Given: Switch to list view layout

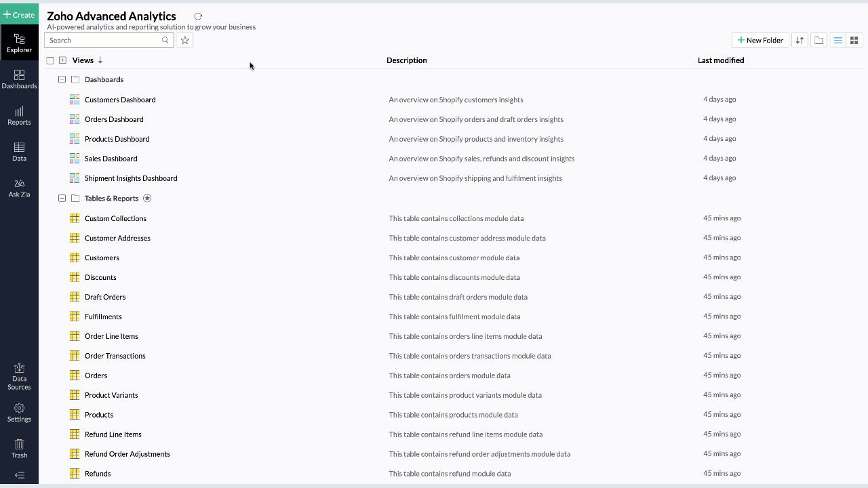Looking at the screenshot, I should coord(838,40).
